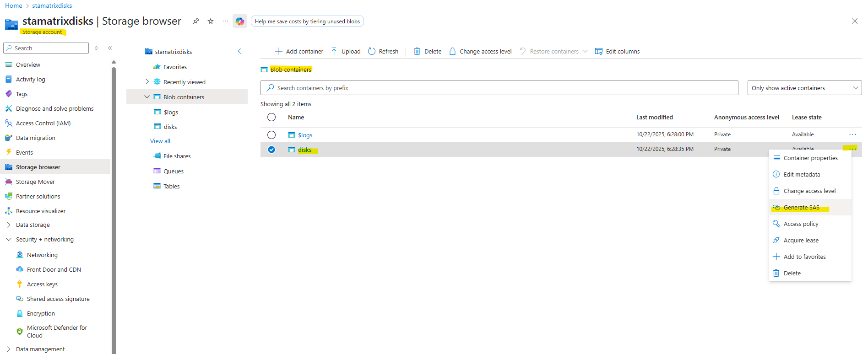Deselect the disks container row checkbox
This screenshot has height=354, width=868.
(x=271, y=150)
